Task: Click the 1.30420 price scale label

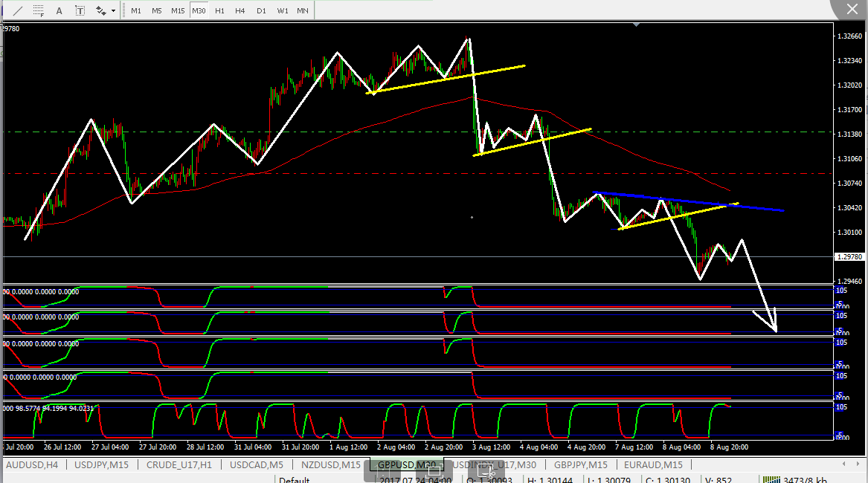Action: [x=849, y=208]
